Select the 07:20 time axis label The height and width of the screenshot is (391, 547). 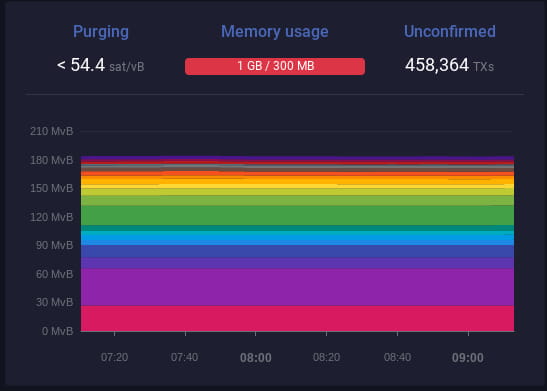point(114,357)
